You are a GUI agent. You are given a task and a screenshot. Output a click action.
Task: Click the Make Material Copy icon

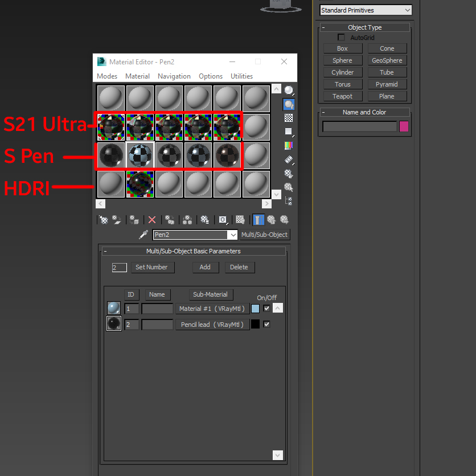point(170,220)
